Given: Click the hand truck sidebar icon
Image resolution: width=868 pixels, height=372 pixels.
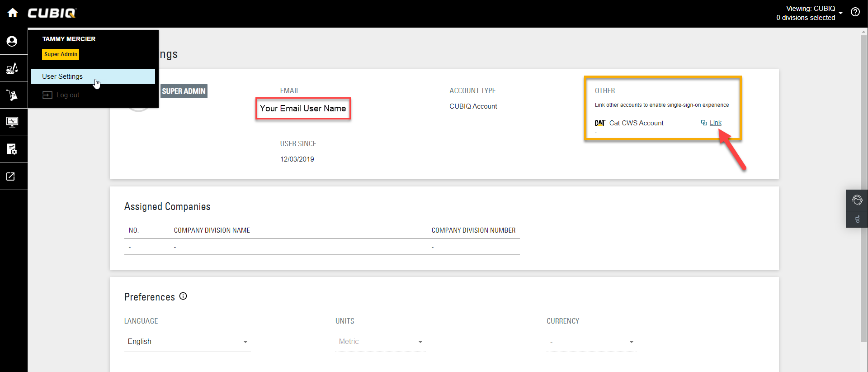Looking at the screenshot, I should tap(12, 95).
